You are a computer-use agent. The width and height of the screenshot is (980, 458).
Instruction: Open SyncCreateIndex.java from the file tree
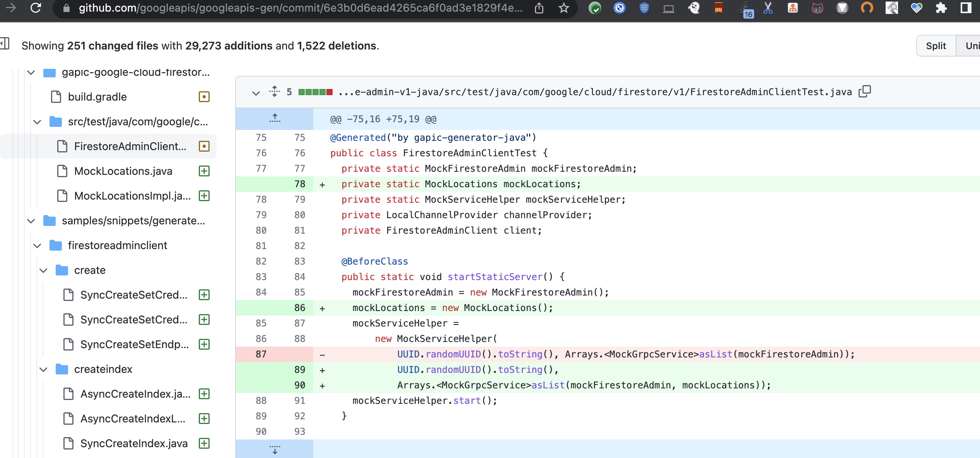tap(134, 443)
